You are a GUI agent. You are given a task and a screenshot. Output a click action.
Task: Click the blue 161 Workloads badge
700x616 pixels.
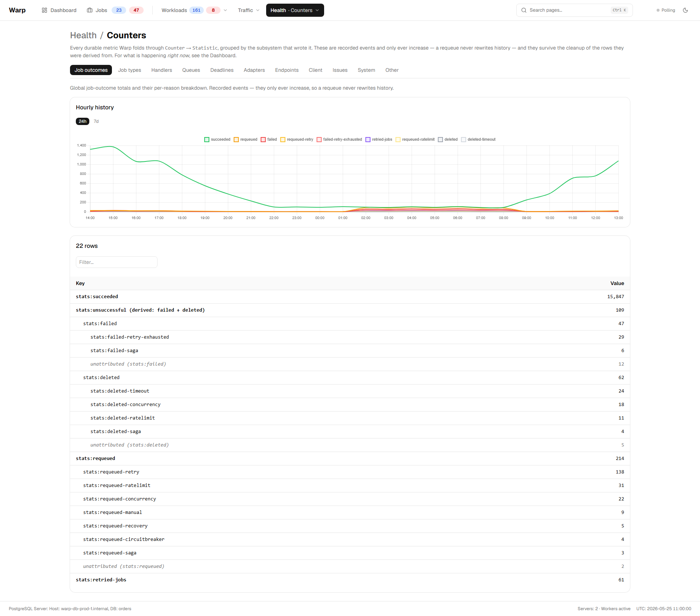[197, 10]
